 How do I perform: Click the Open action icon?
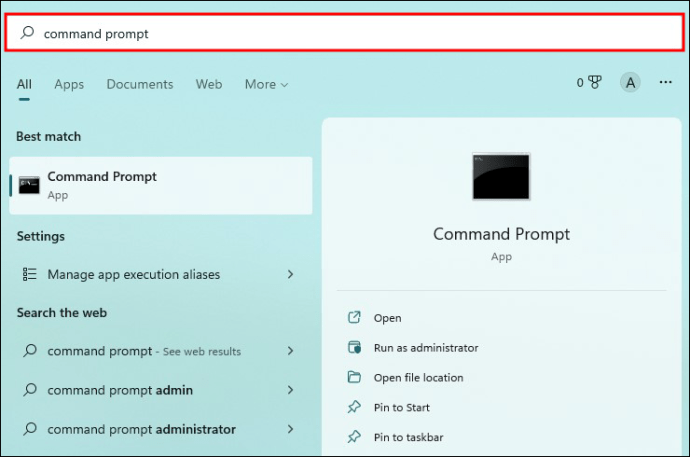[354, 318]
